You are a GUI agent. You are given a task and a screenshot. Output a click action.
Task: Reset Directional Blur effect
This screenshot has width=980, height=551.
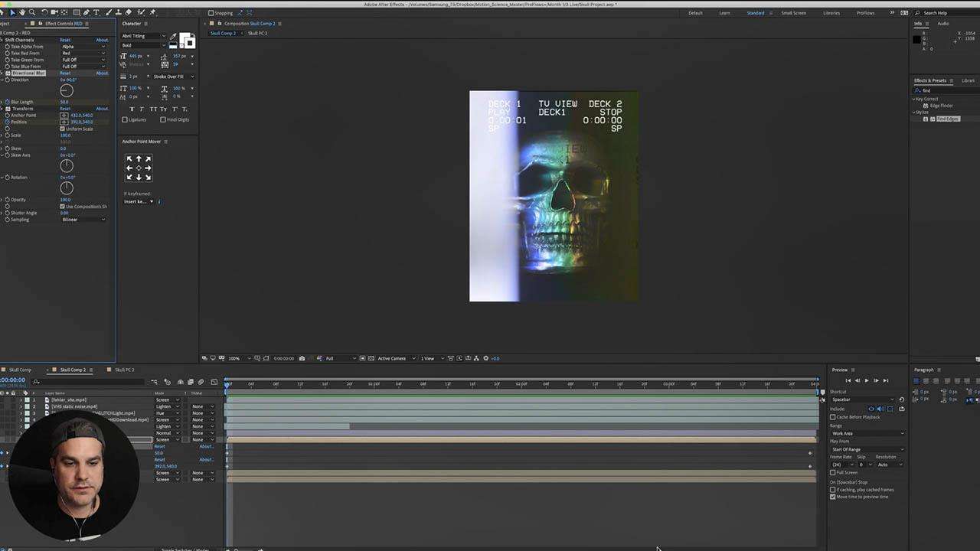click(x=65, y=73)
